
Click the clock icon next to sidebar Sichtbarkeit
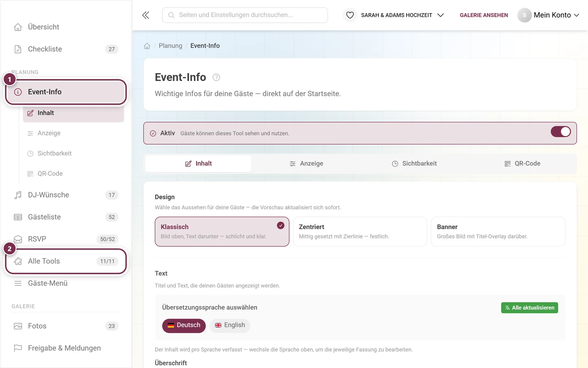tap(30, 154)
